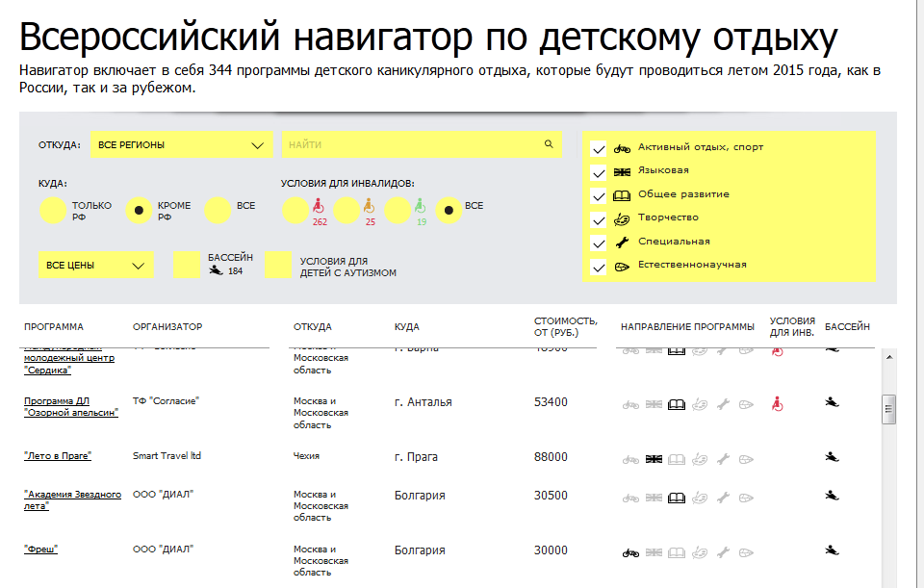Screen dimensions: 924x588
Task: Uncheck the Специальная checkbox
Action: 599,243
